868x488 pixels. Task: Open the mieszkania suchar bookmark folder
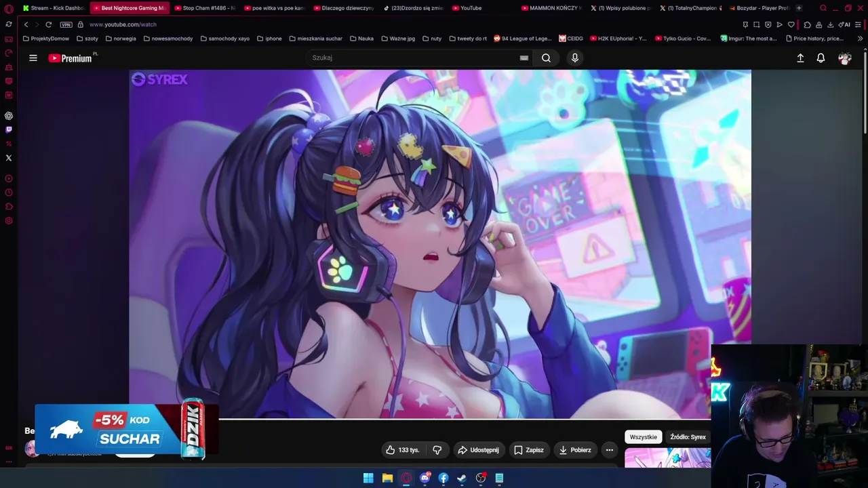(x=315, y=39)
